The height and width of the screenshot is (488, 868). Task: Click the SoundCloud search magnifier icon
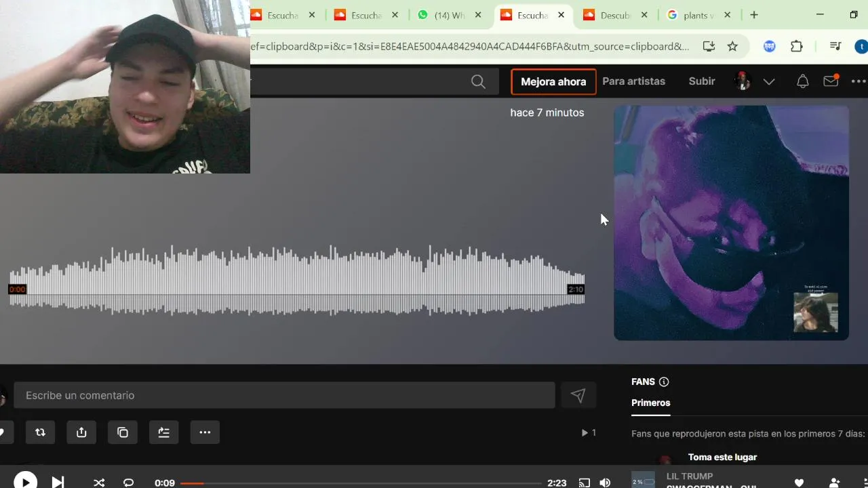click(478, 81)
